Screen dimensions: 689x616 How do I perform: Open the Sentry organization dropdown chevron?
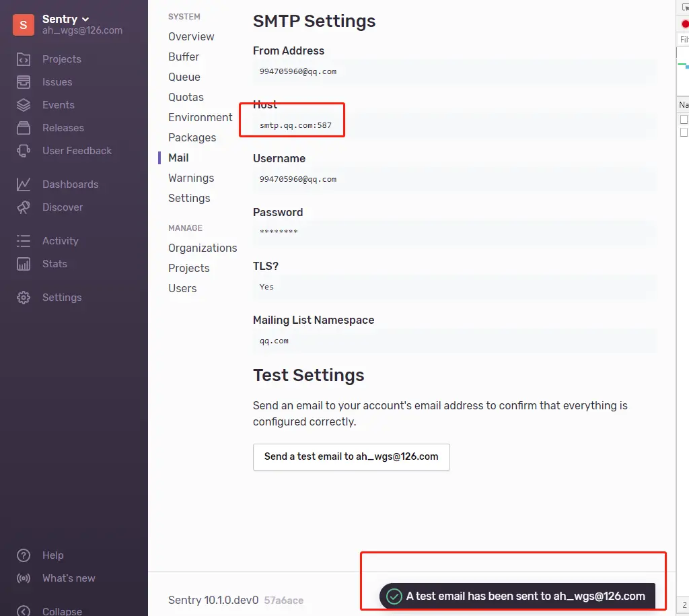click(85, 20)
